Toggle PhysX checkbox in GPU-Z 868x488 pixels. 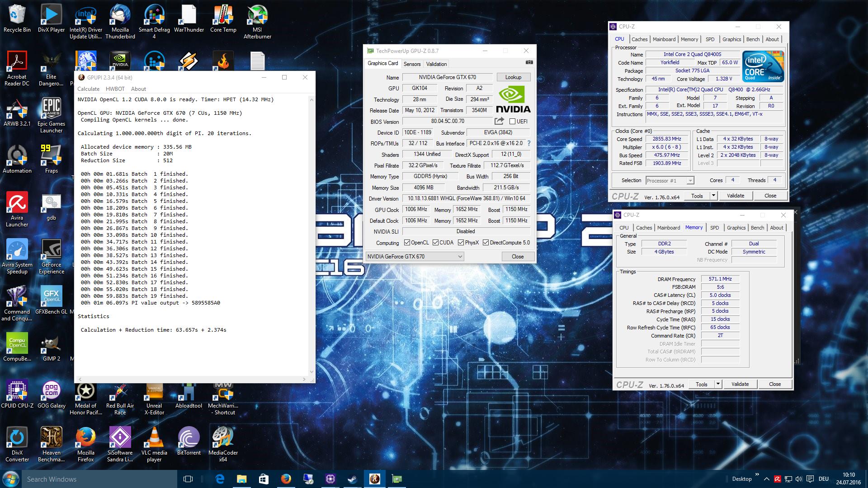click(461, 243)
